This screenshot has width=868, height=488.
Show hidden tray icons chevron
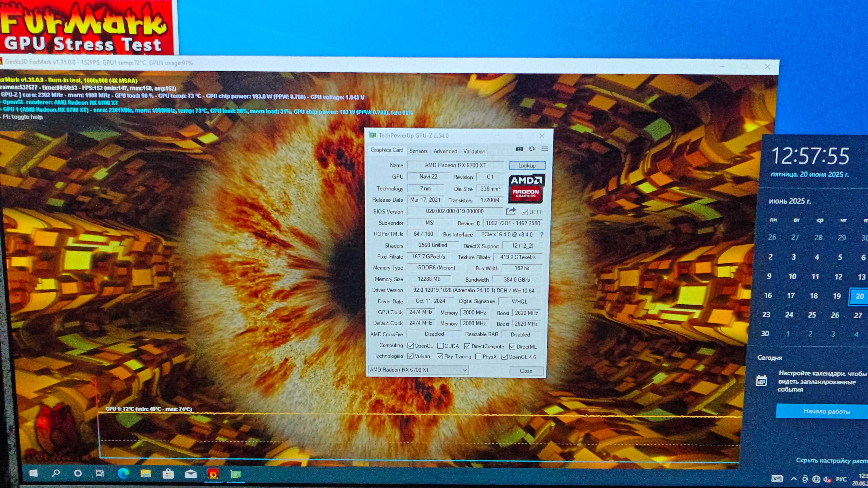[794, 478]
